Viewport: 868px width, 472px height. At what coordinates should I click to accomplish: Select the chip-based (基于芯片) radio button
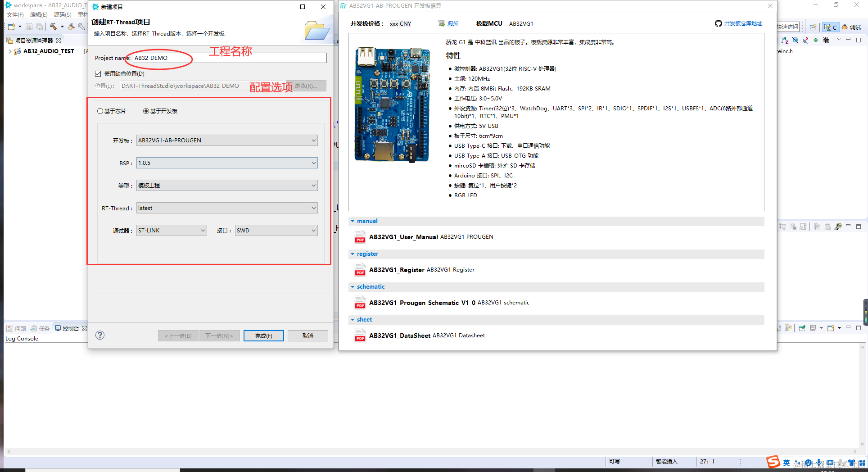click(x=100, y=111)
